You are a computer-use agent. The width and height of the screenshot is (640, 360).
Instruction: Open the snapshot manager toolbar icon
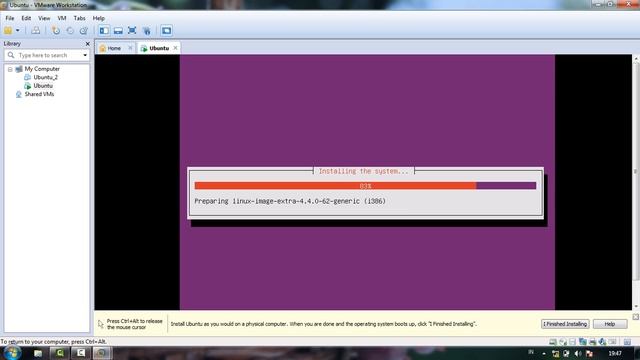point(84,31)
